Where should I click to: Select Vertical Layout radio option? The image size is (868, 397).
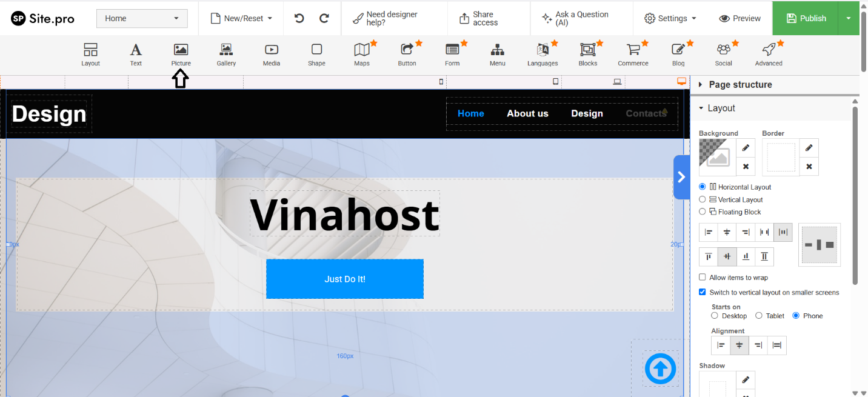[703, 199]
